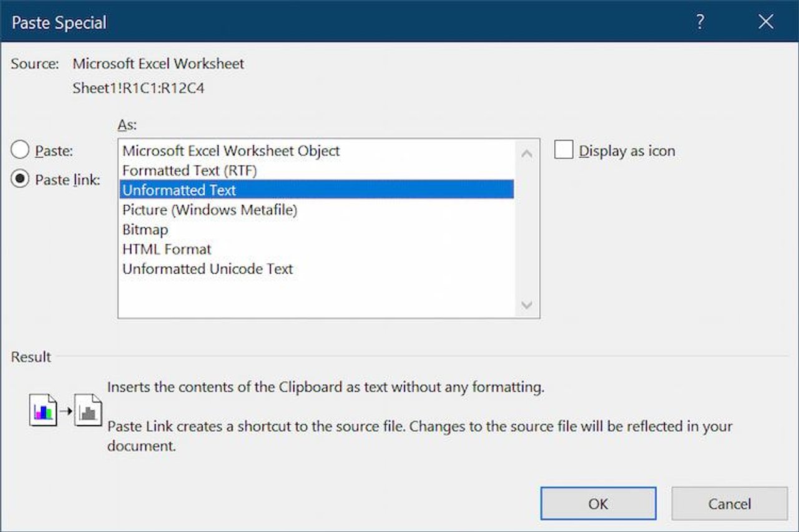The image size is (799, 532).
Task: Click the gray document result icon
Action: point(88,412)
